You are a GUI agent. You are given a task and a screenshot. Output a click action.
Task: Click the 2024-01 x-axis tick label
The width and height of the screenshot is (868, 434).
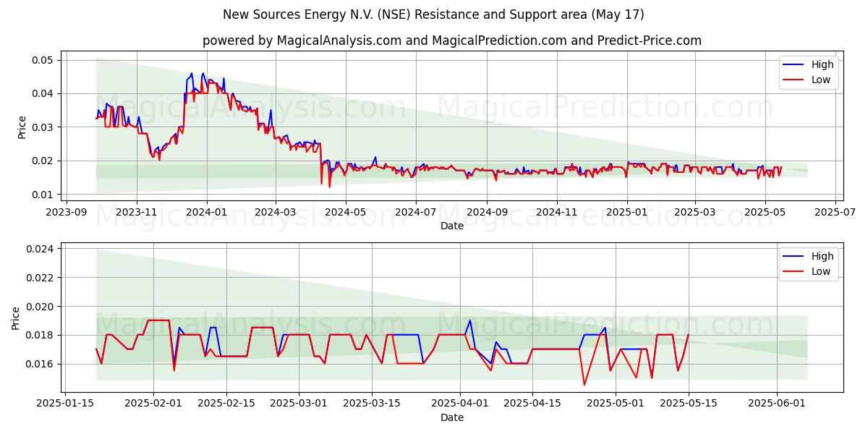(207, 212)
